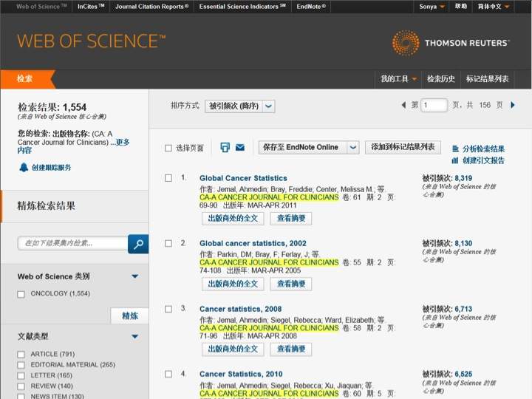Click the 创建引文报告 bar chart icon
532x399 pixels.
455,160
